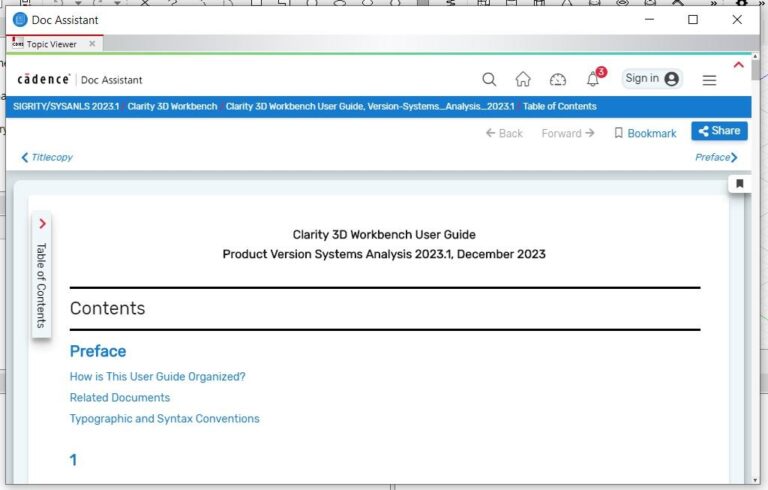
Task: Open Clarity 3D Workbench breadcrumb
Action: [x=172, y=106]
